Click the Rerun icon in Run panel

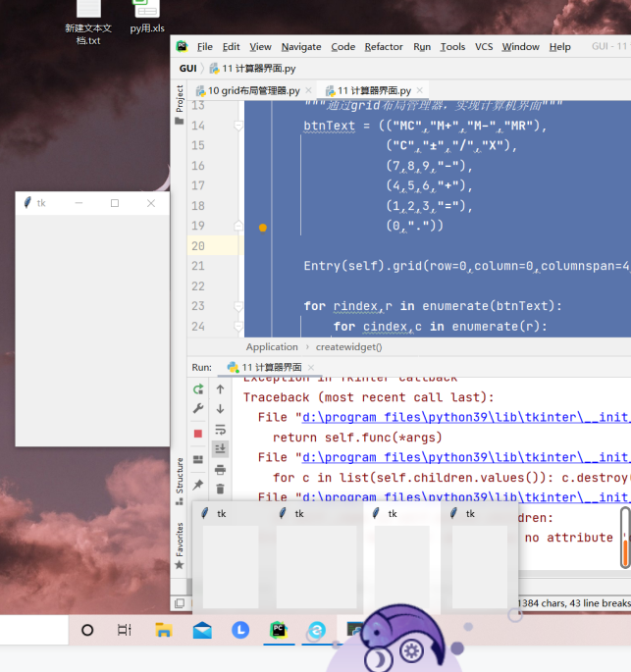click(198, 389)
